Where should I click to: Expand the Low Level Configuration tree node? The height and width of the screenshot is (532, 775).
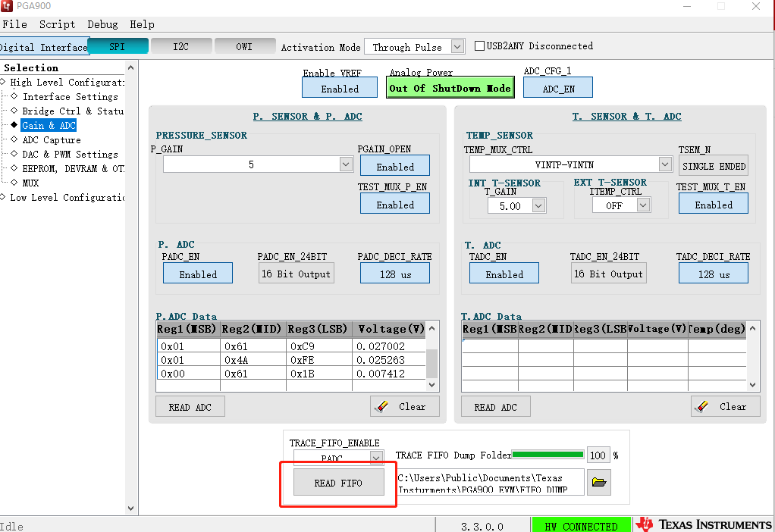pyautogui.click(x=4, y=197)
